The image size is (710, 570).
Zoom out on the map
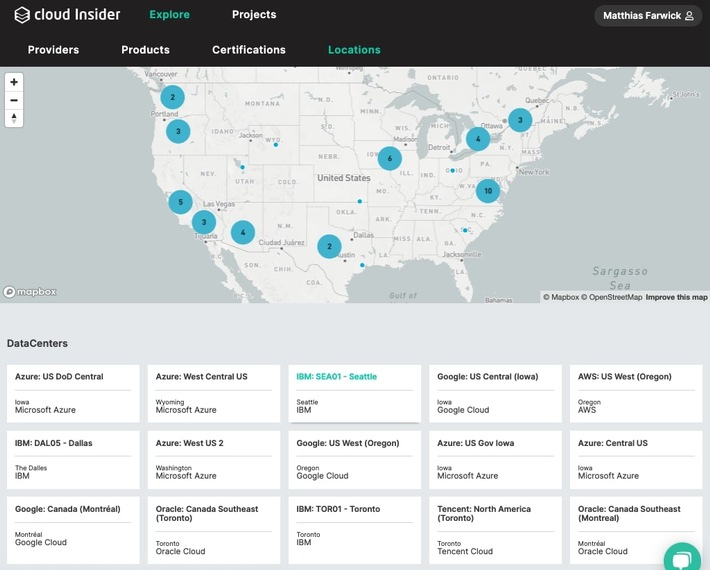click(x=14, y=100)
